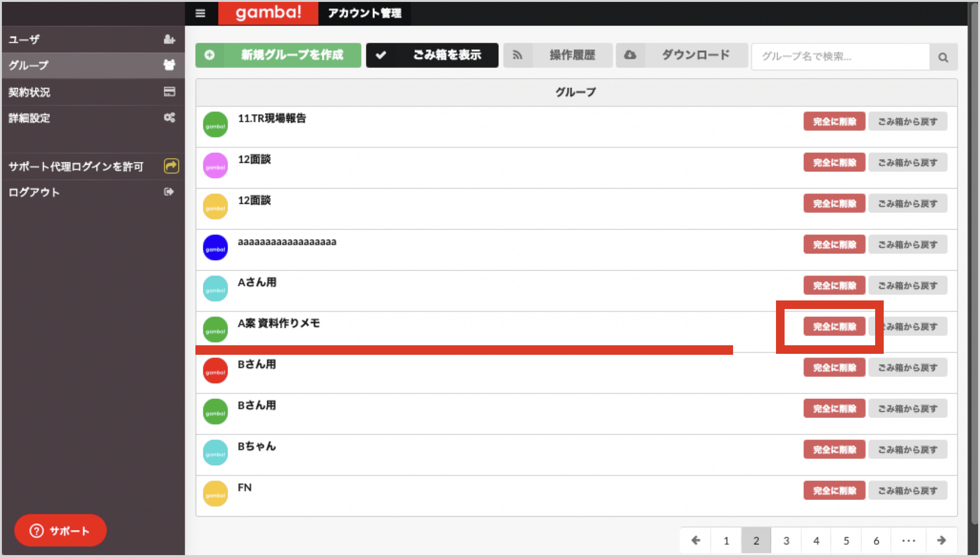Open the グループ sidebar menu item

point(93,65)
